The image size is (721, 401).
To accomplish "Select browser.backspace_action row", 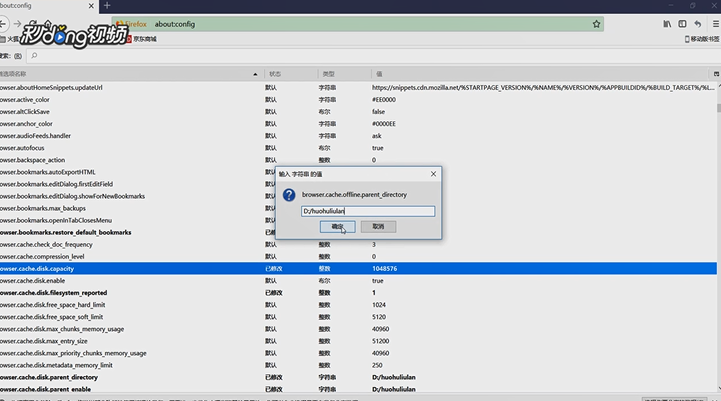I will pos(358,160).
